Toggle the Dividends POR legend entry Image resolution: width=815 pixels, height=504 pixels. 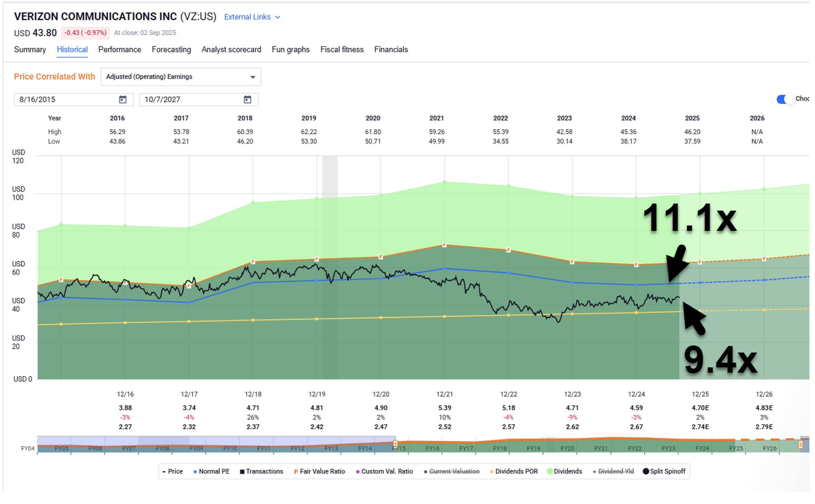pos(514,472)
